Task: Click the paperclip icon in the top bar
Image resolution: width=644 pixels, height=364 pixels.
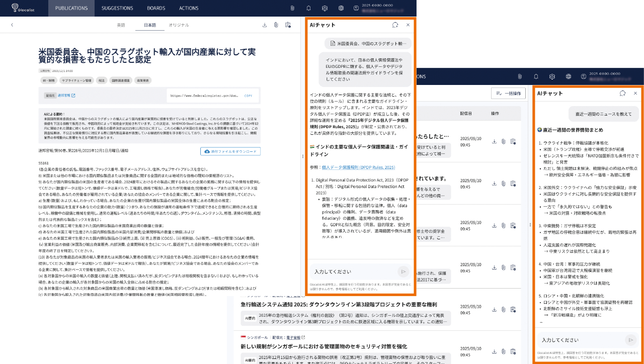Action: (292, 8)
